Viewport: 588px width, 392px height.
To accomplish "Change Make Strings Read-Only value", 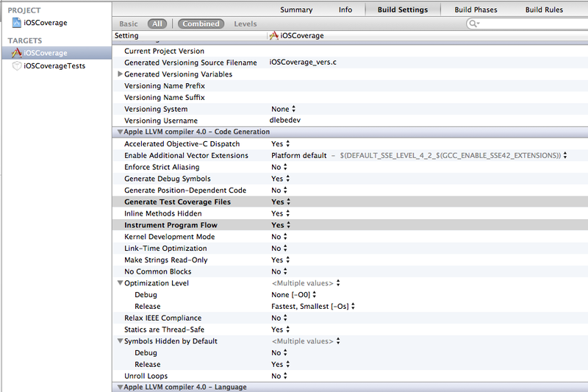I will coord(281,260).
